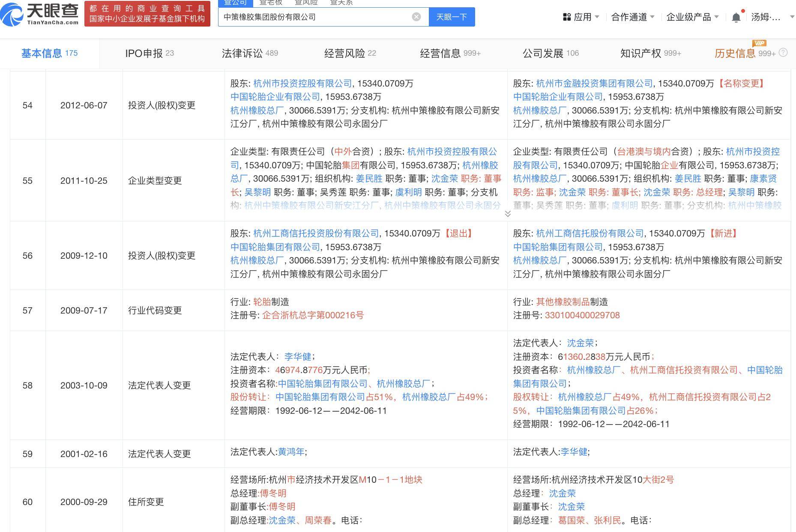Image resolution: width=796 pixels, height=532 pixels.
Task: Open the 杭州市金融投资集团有限公司 link
Action: tap(594, 84)
